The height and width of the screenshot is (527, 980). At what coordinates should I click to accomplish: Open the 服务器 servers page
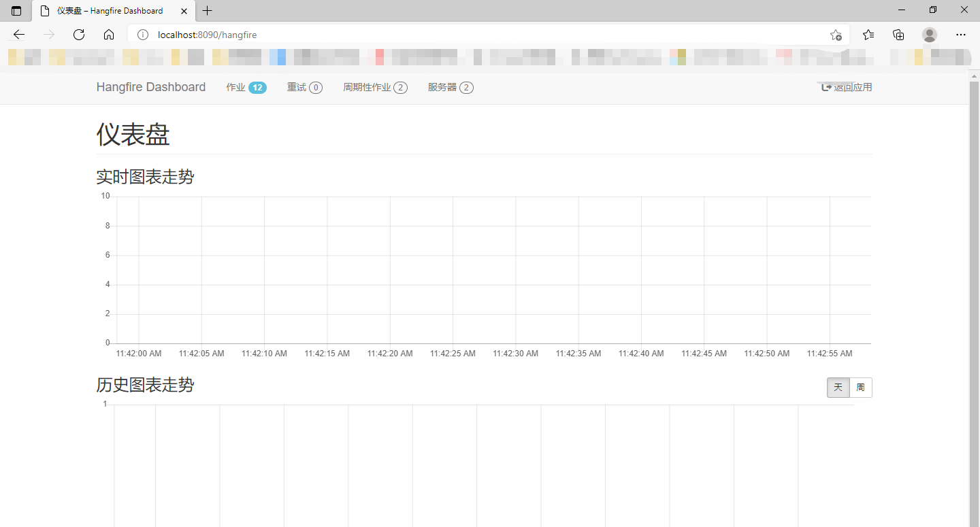click(x=451, y=87)
